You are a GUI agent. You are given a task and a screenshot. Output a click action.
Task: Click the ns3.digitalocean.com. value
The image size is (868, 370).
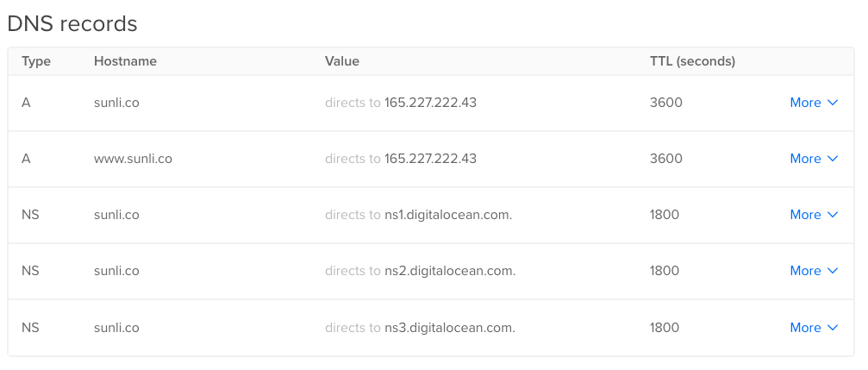(450, 328)
